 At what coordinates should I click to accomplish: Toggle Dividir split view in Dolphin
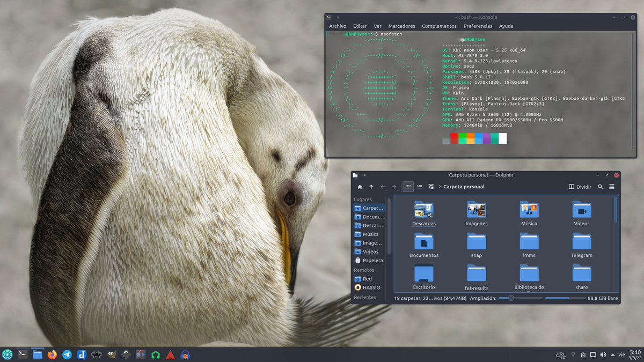click(x=580, y=187)
